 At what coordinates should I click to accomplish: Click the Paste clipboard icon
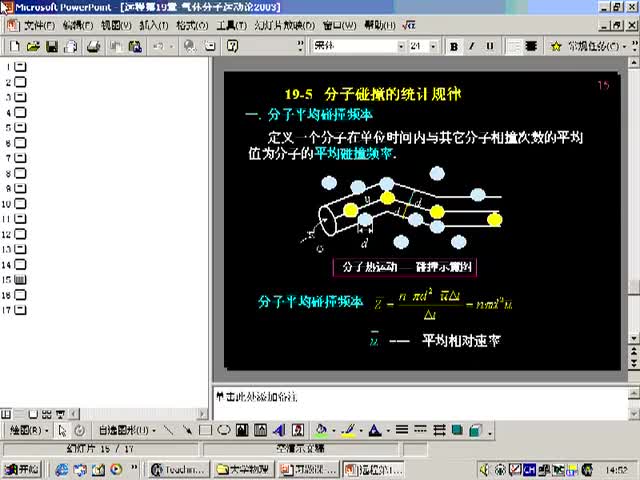[135, 46]
